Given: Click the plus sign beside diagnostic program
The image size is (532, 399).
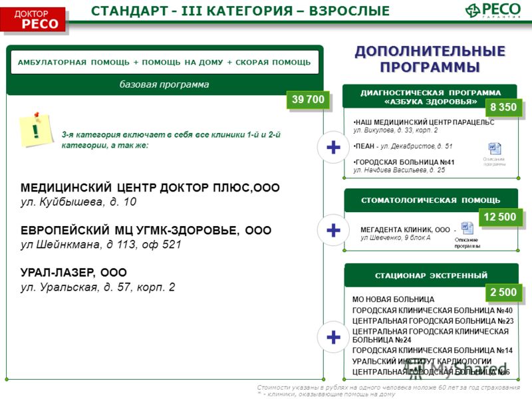Looking at the screenshot, I should (333, 147).
